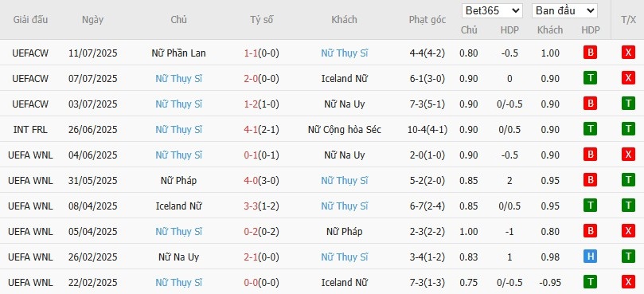644x294 pixels.
Task: Click green T badge in T/X column for 03/07/2025
Action: (628, 104)
